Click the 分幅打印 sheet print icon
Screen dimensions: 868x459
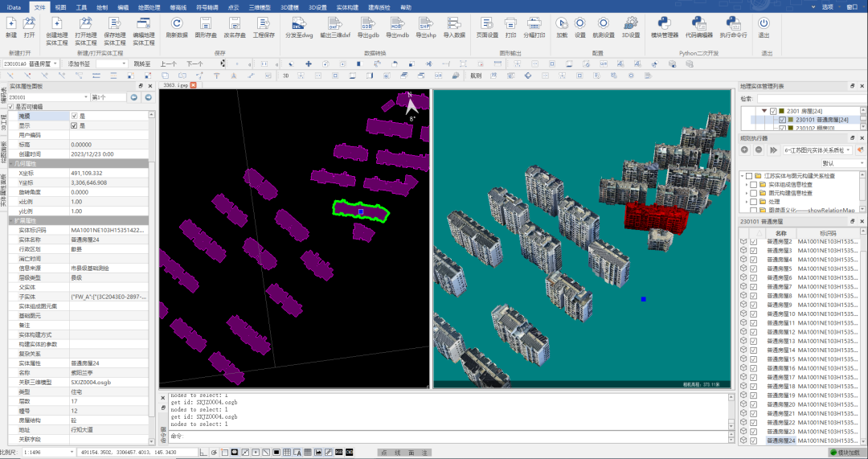[x=534, y=23]
